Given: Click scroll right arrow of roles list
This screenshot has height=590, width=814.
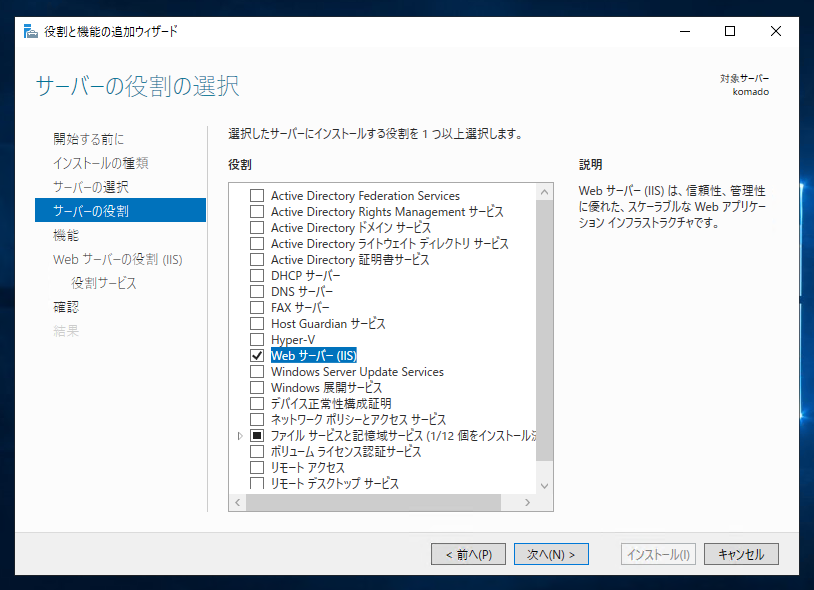Looking at the screenshot, I should [527, 502].
